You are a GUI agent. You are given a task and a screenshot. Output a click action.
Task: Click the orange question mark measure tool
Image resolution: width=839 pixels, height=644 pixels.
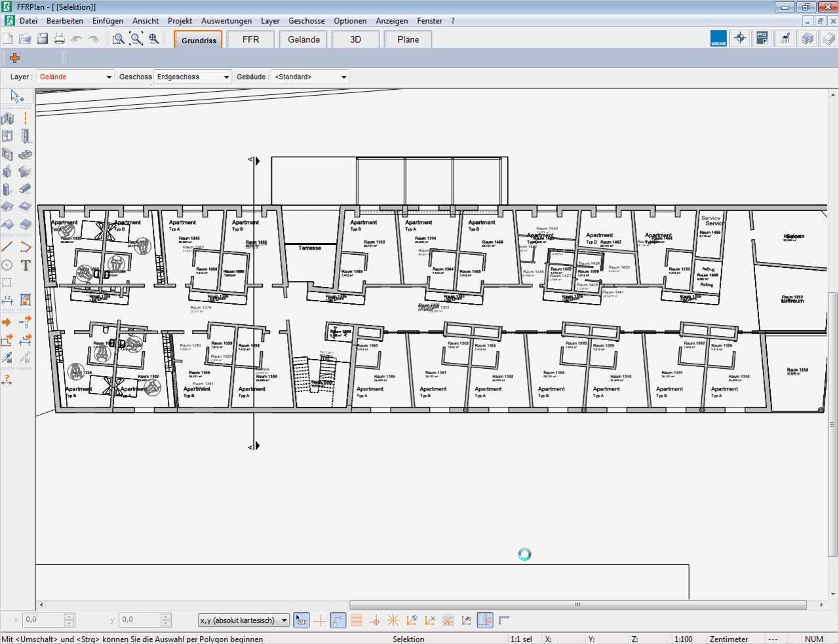[7, 379]
